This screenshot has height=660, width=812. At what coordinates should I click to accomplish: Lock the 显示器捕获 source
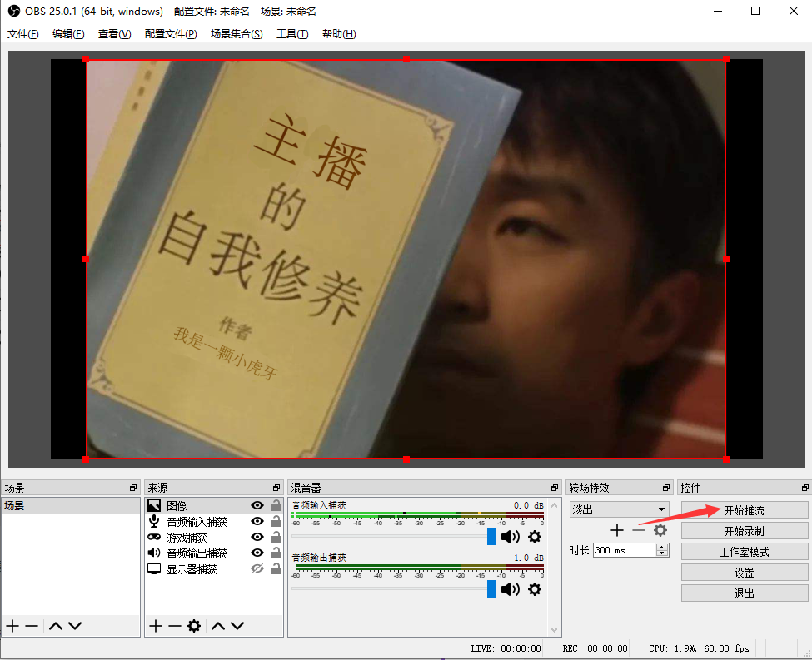click(x=276, y=569)
